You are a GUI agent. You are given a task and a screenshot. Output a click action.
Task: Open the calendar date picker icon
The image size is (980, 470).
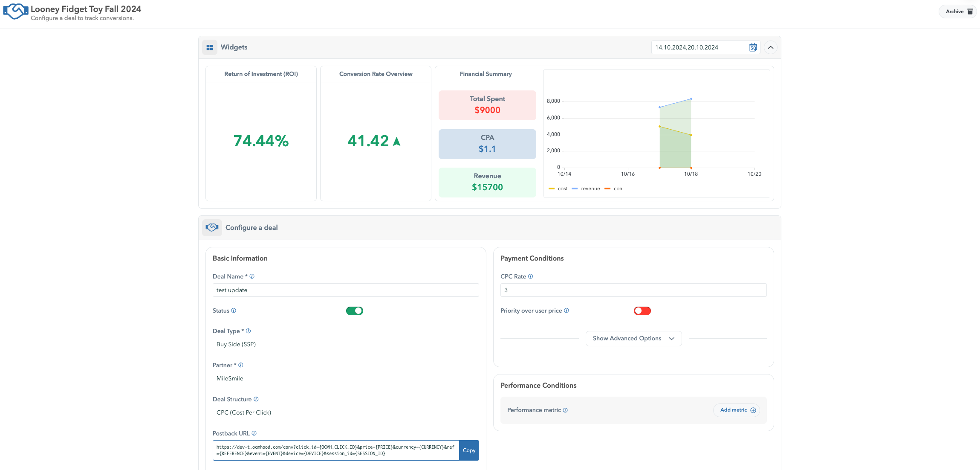point(753,47)
